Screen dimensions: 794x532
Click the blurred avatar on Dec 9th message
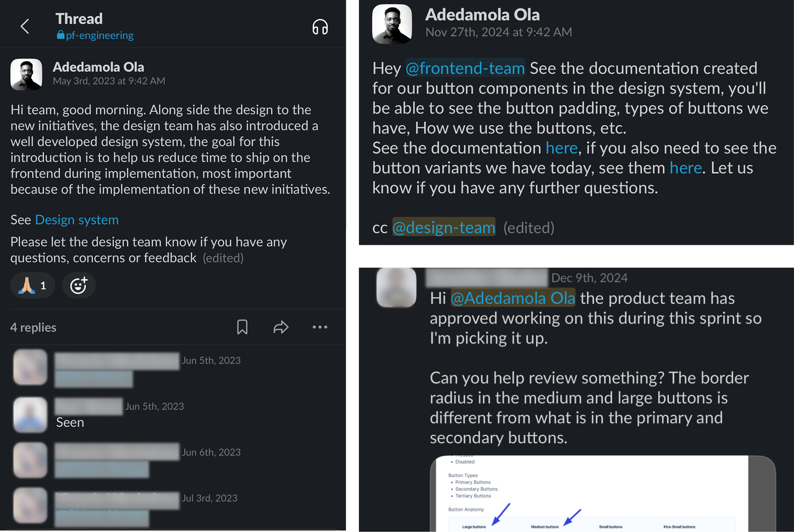(396, 288)
